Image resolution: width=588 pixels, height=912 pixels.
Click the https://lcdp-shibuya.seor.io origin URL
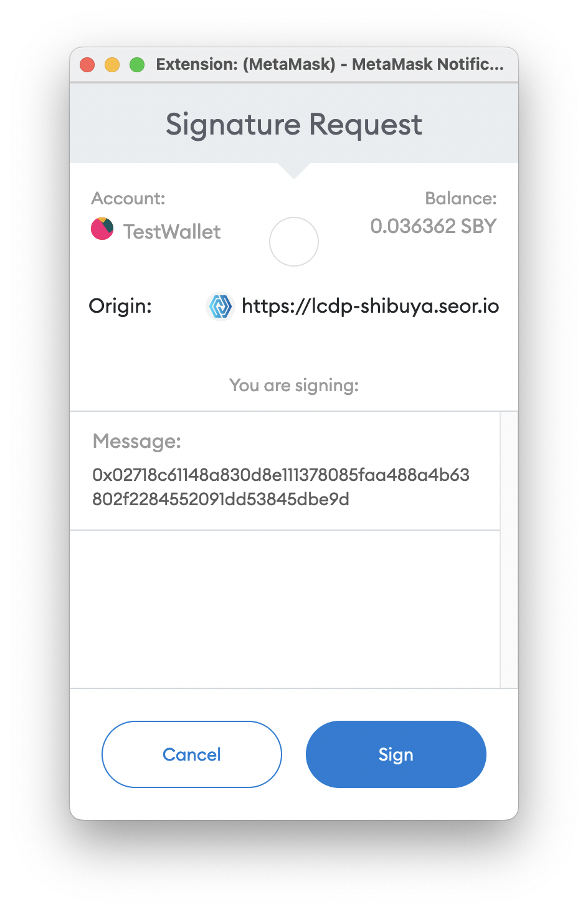coord(370,306)
